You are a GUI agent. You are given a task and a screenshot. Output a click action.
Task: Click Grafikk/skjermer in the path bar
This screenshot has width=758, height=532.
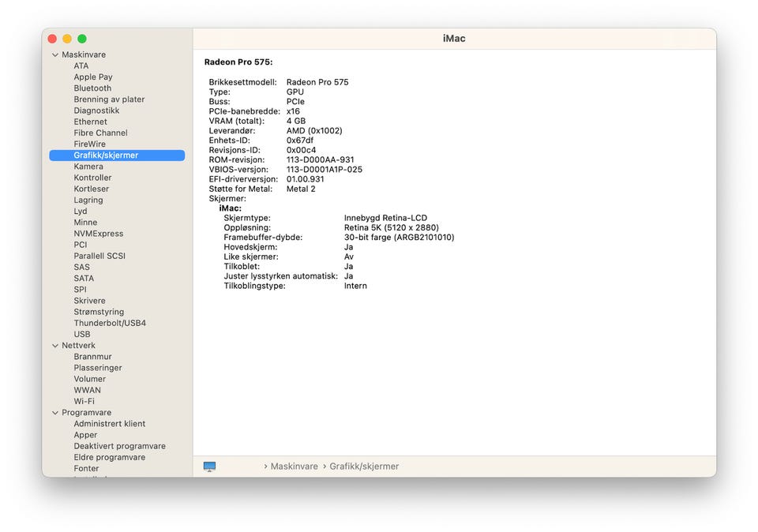coord(364,466)
